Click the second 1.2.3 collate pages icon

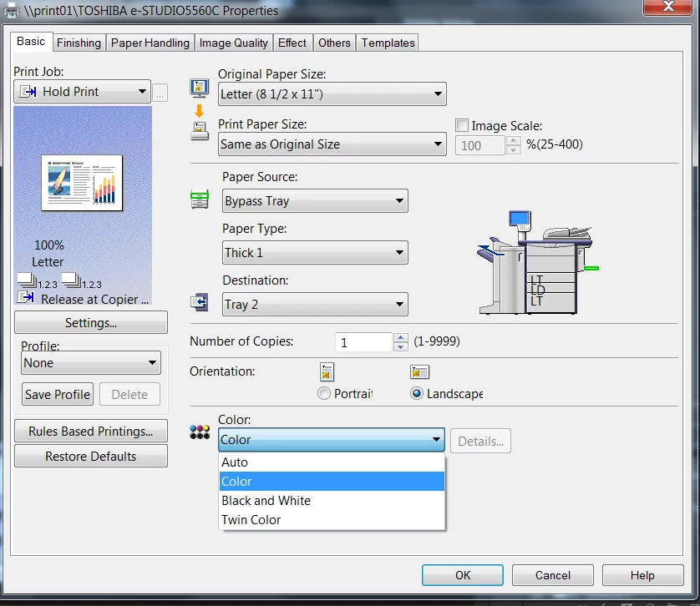pyautogui.click(x=70, y=280)
